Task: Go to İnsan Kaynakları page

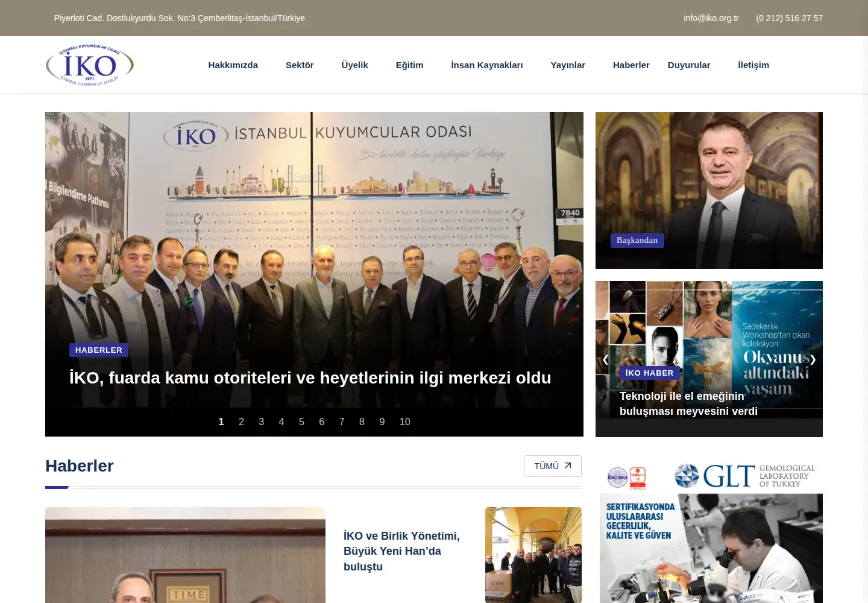Action: [487, 65]
